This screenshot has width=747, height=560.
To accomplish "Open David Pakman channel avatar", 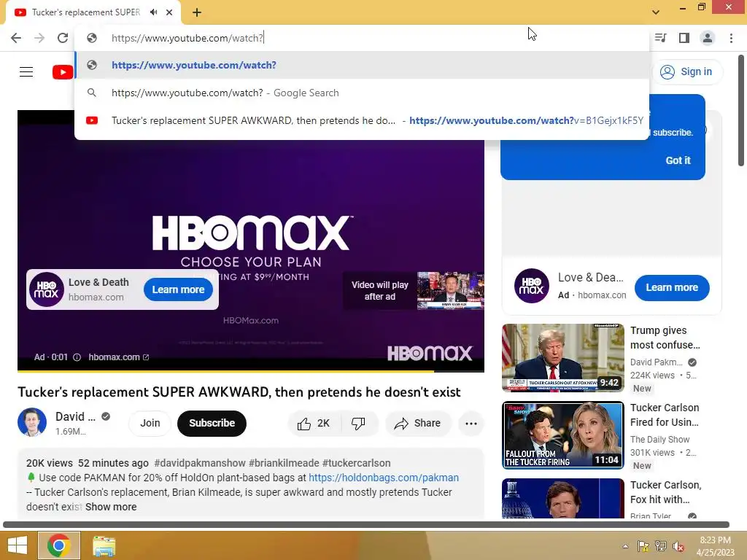I will 32,422.
